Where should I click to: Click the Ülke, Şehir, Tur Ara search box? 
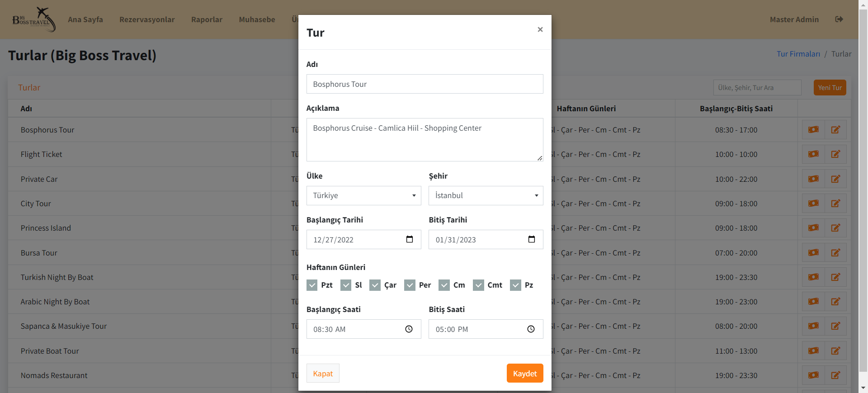click(757, 88)
